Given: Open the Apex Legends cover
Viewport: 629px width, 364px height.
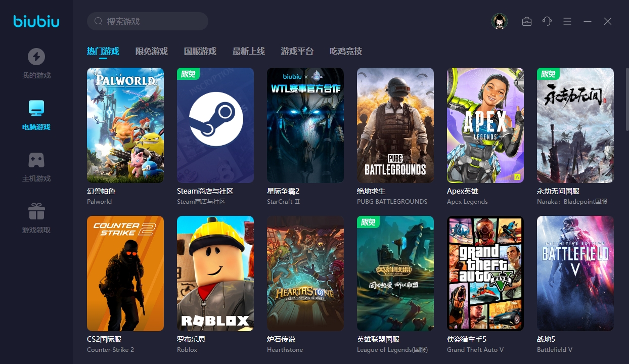Looking at the screenshot, I should click(x=485, y=125).
